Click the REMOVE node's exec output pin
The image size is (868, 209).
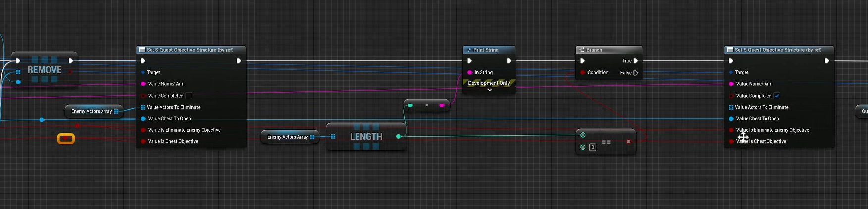pos(71,61)
